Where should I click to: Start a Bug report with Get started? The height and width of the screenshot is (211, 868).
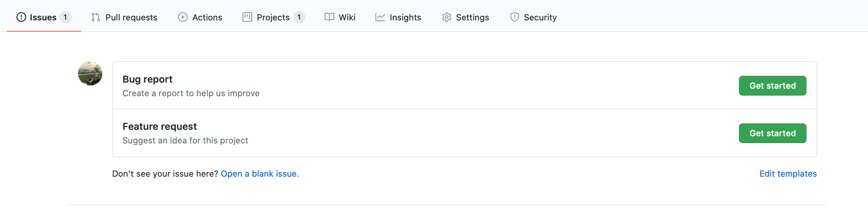773,86
